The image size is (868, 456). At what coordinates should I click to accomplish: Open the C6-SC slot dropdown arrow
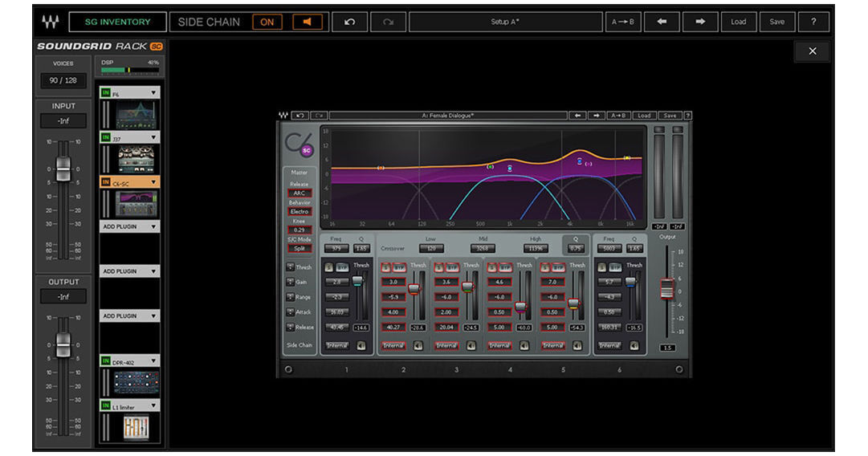click(153, 182)
